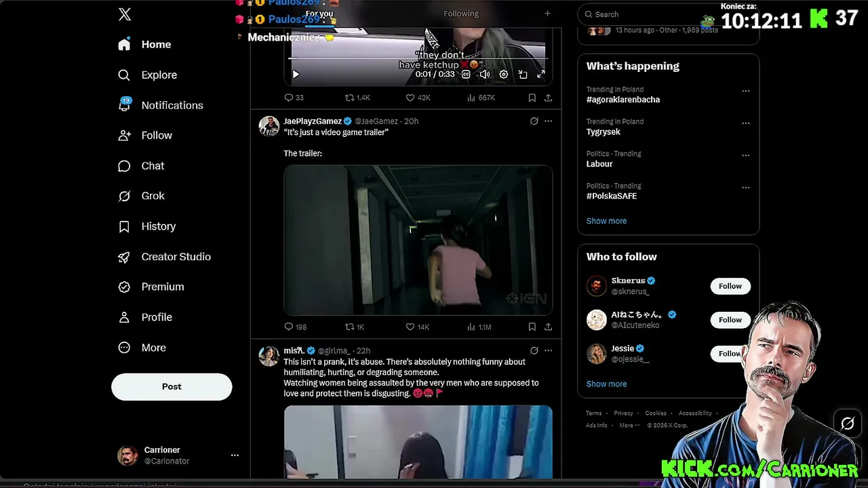The height and width of the screenshot is (488, 868).
Task: Play the ketchup video
Action: click(296, 75)
